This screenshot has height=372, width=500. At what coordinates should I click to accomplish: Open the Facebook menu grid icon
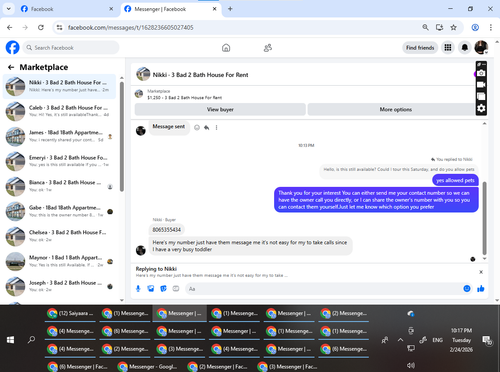point(448,48)
